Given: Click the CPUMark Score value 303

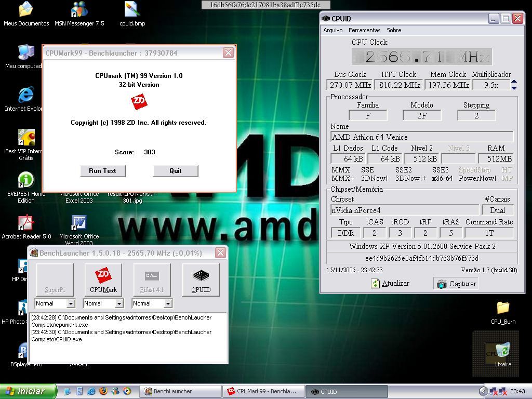Looking at the screenshot, I should click(150, 152).
